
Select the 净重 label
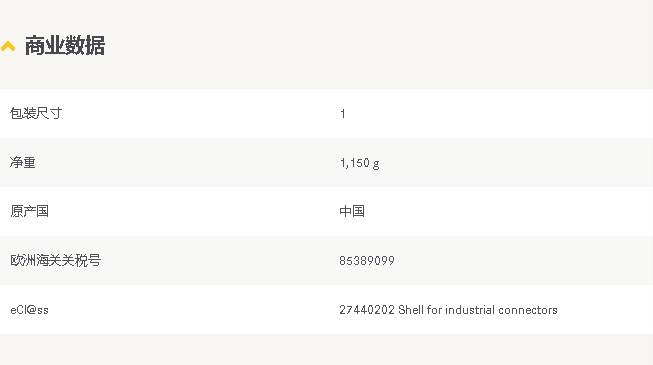(x=22, y=162)
